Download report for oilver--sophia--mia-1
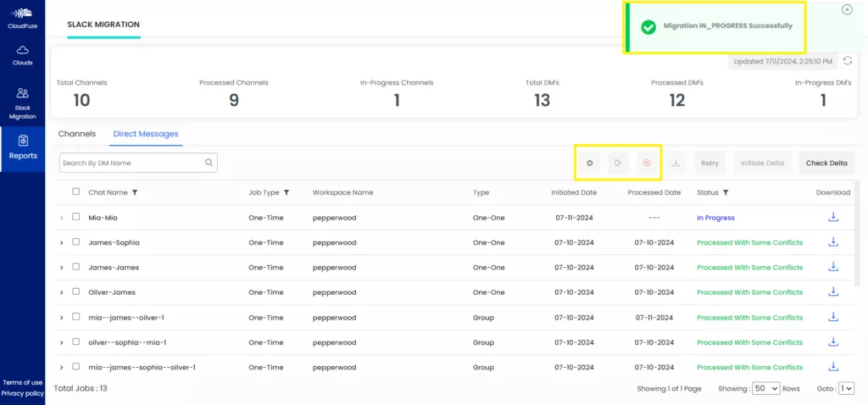 point(833,342)
